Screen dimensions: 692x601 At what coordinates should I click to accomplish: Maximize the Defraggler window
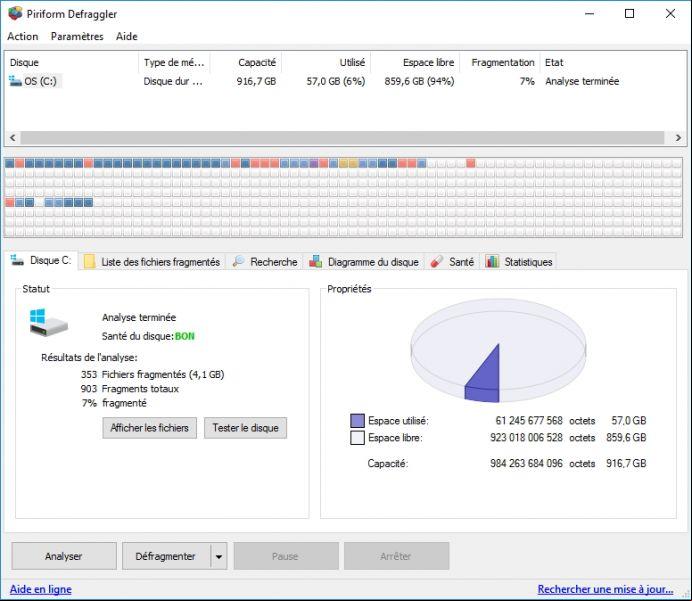[630, 14]
